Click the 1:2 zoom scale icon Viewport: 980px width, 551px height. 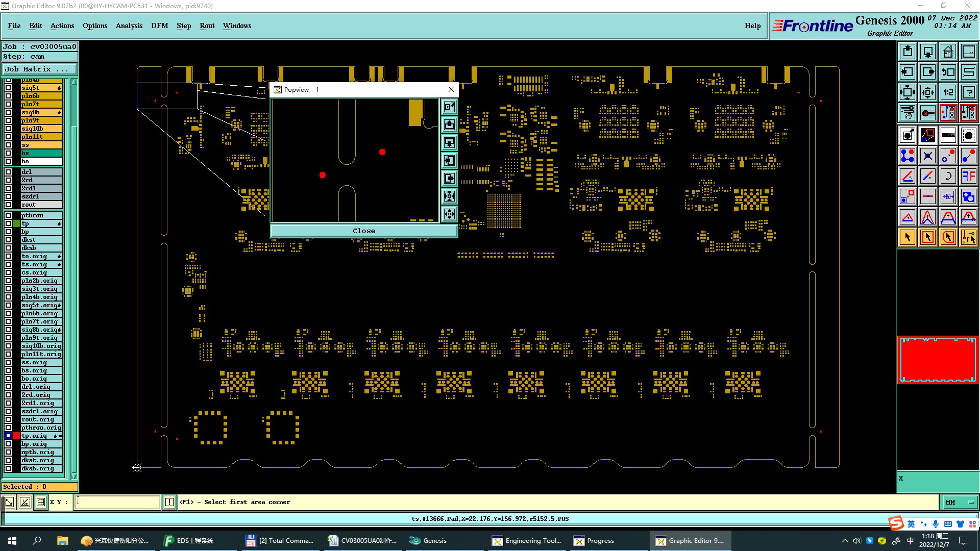[948, 92]
